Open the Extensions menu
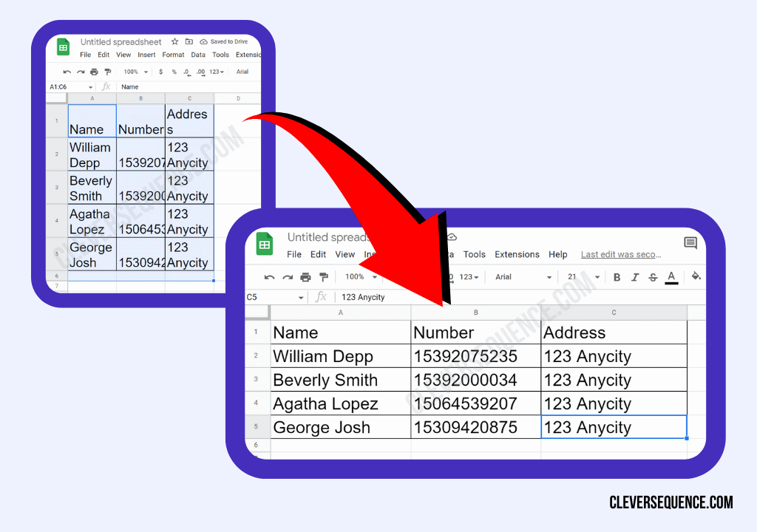This screenshot has width=757, height=532. (517, 254)
